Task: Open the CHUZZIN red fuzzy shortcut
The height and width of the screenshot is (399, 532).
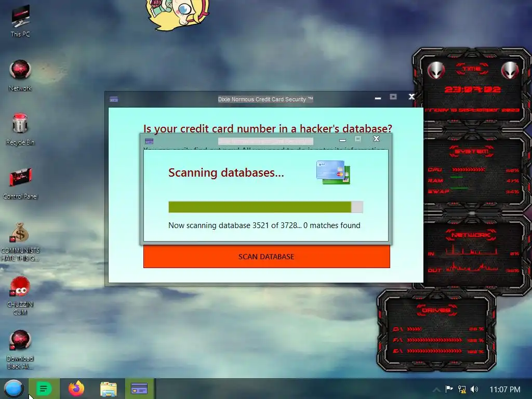Action: click(20, 296)
